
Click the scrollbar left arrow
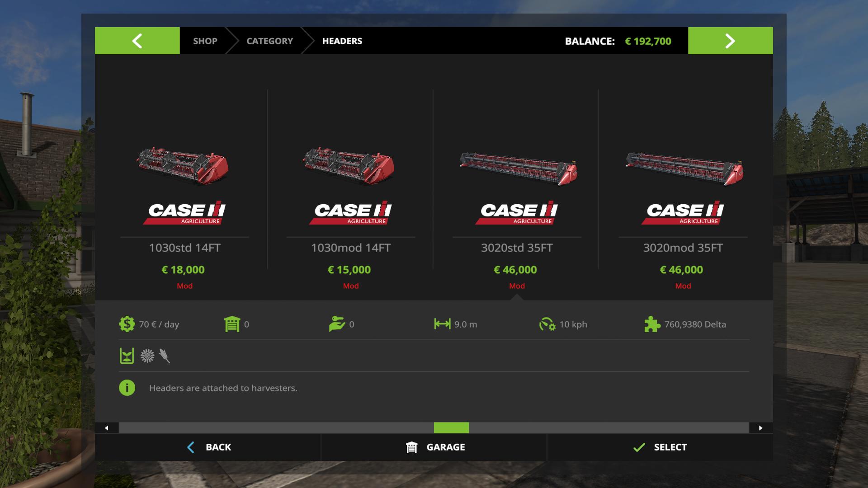[107, 428]
